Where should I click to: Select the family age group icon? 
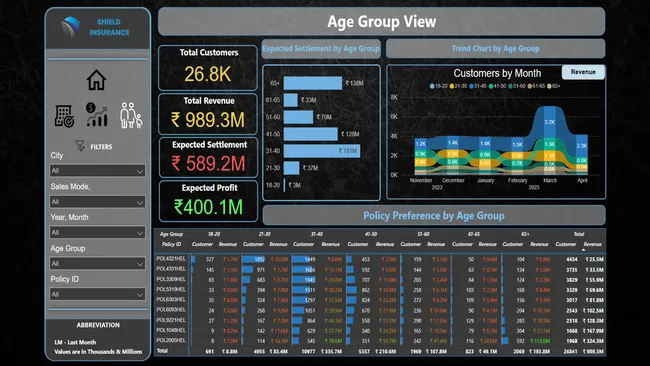pos(131,115)
